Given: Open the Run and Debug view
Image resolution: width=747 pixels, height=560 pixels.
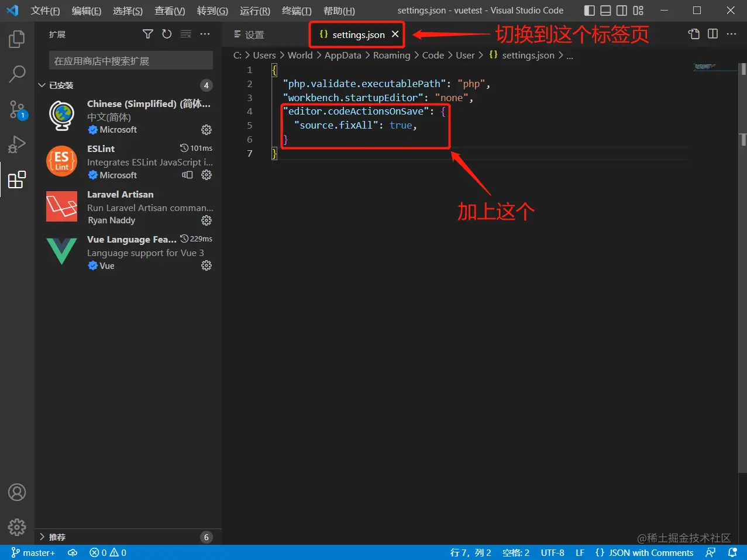Looking at the screenshot, I should pos(17,144).
